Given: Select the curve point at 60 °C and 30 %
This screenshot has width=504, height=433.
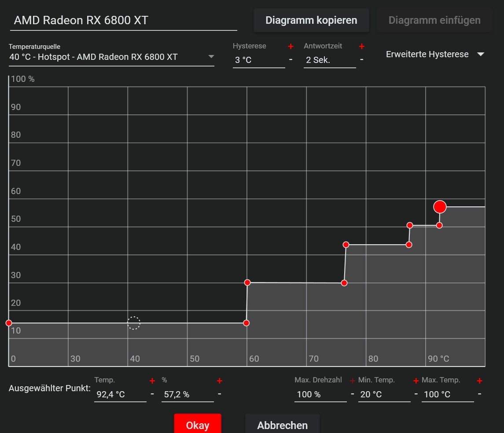Looking at the screenshot, I should coord(247,283).
